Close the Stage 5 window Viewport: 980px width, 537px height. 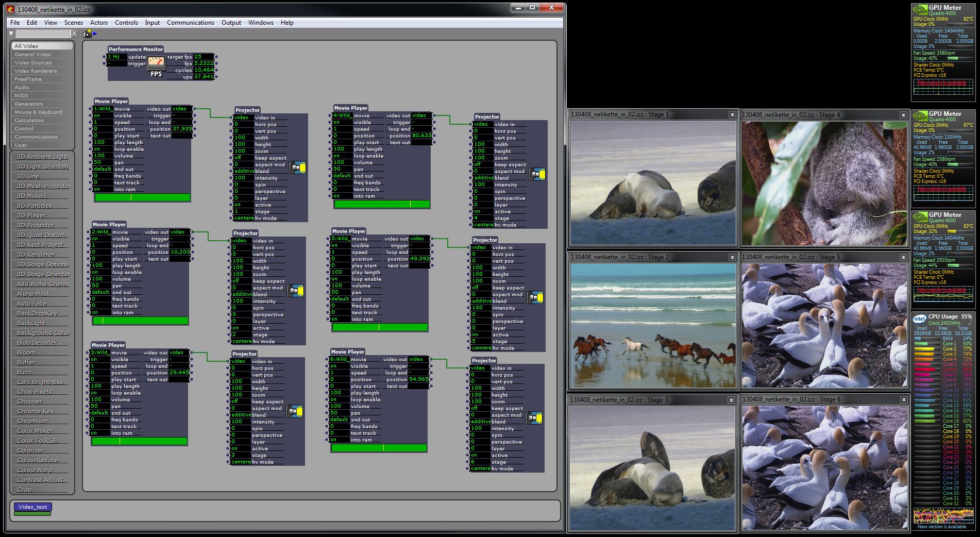[903, 257]
